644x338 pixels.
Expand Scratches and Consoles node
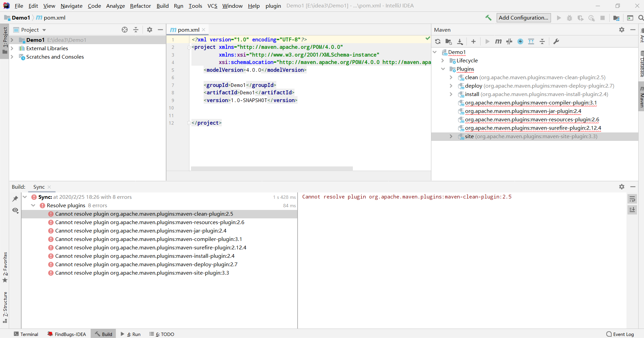coord(12,57)
